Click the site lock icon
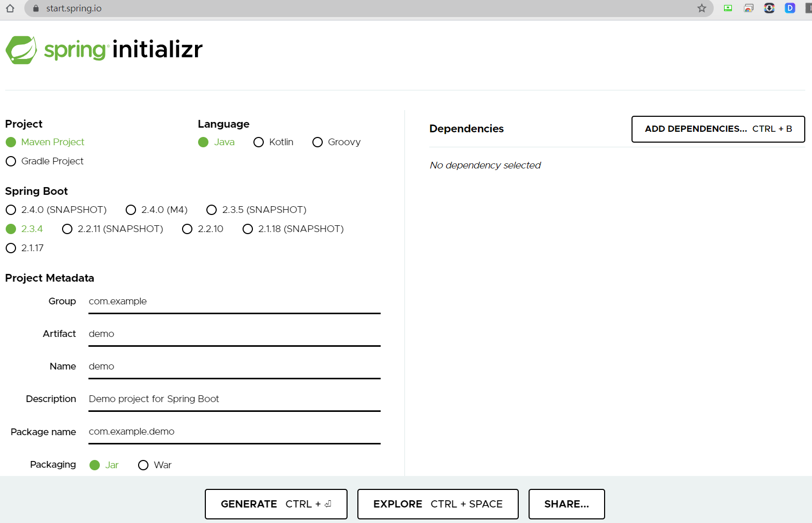Image resolution: width=812 pixels, height=523 pixels. 36,8
